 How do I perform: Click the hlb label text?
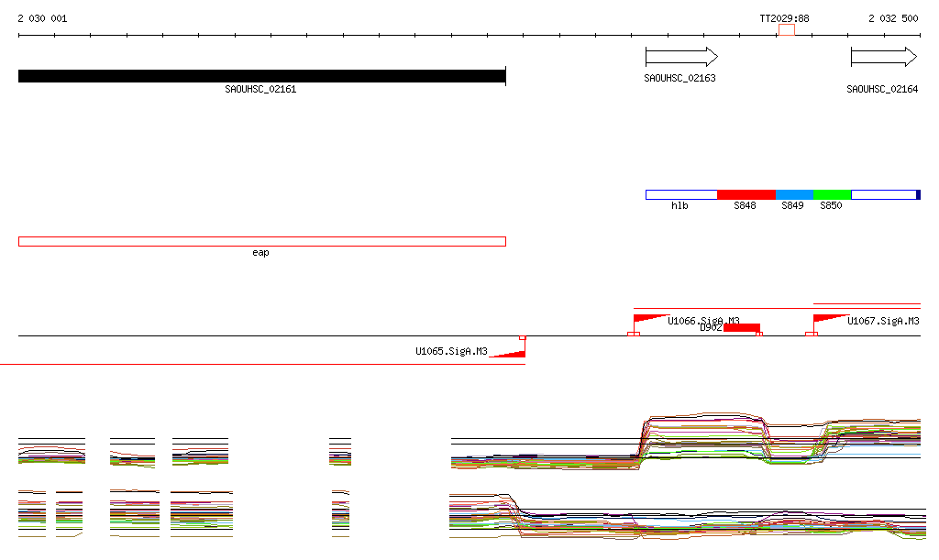679,206
